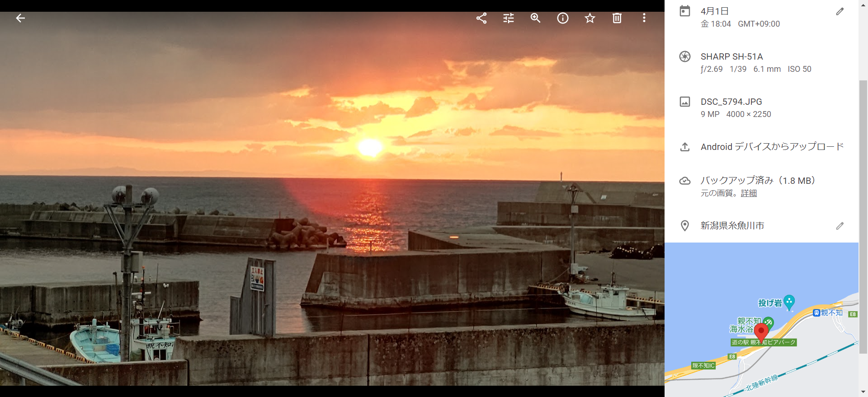Click the scroll down arrow at panel bottom
Screen dimensions: 868x397
pos(863,392)
